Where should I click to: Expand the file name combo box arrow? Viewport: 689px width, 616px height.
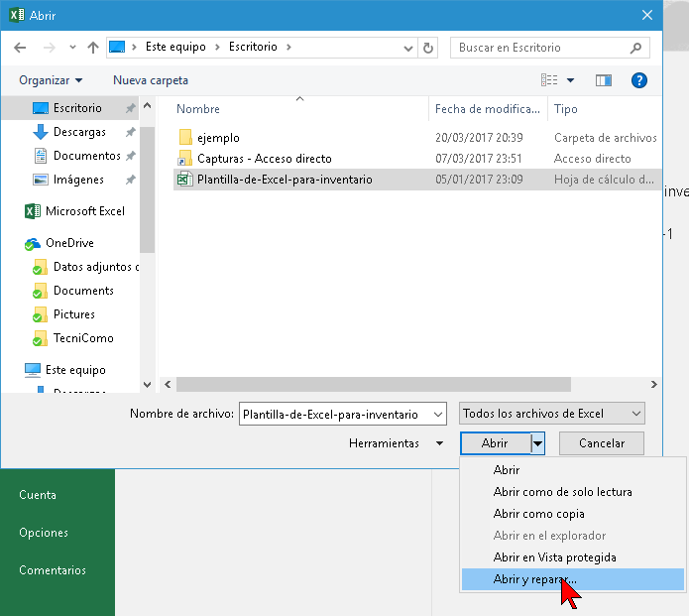(437, 415)
